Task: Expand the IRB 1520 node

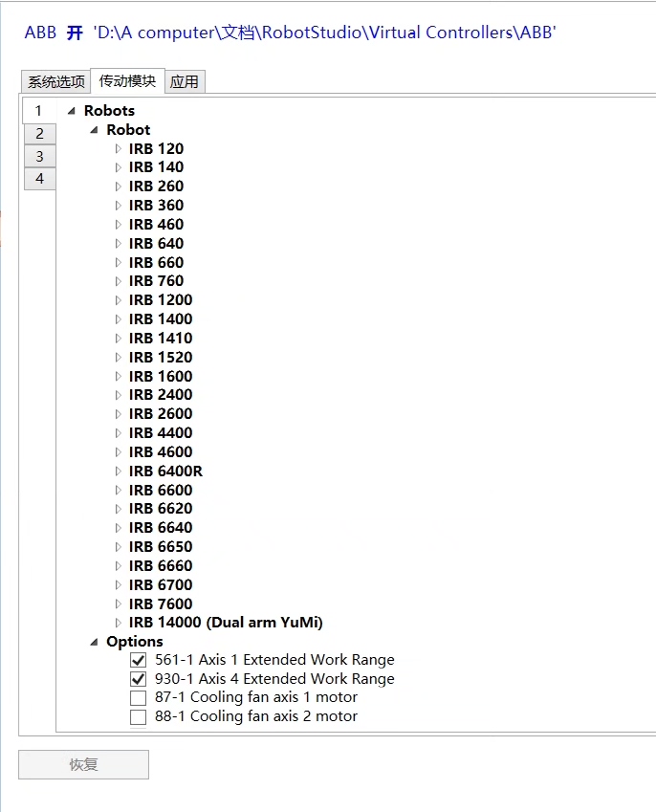Action: pyautogui.click(x=118, y=358)
